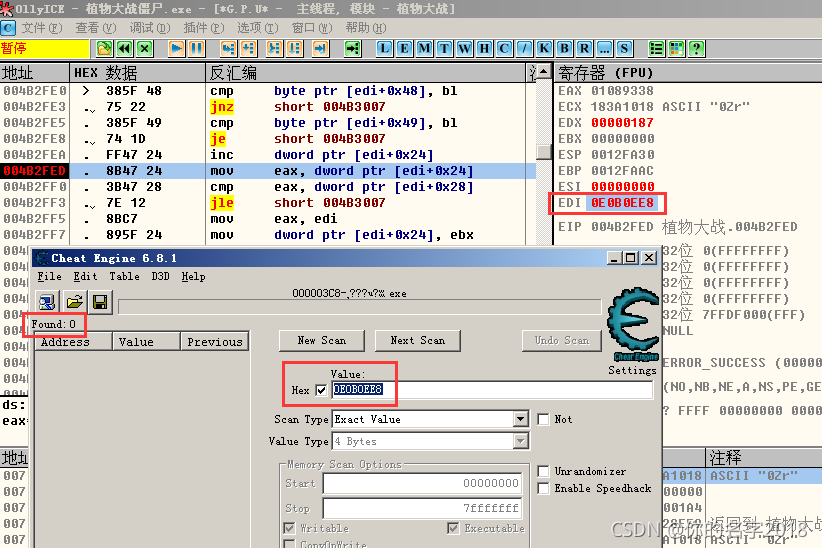Screen dimensions: 822x548
Task: Click the OllyICE open file toolbar icon
Action: 104,49
